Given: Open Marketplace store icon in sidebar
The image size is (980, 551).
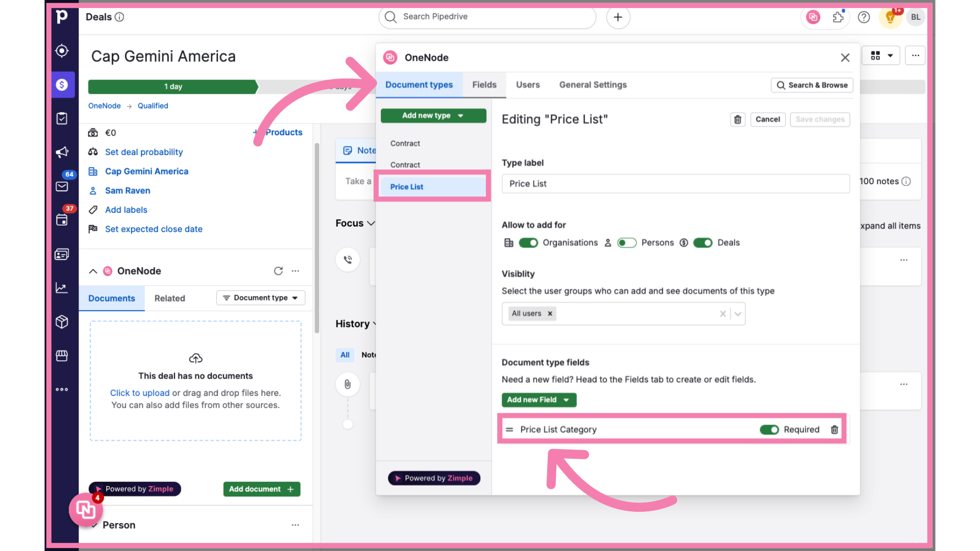Looking at the screenshot, I should coord(62,356).
